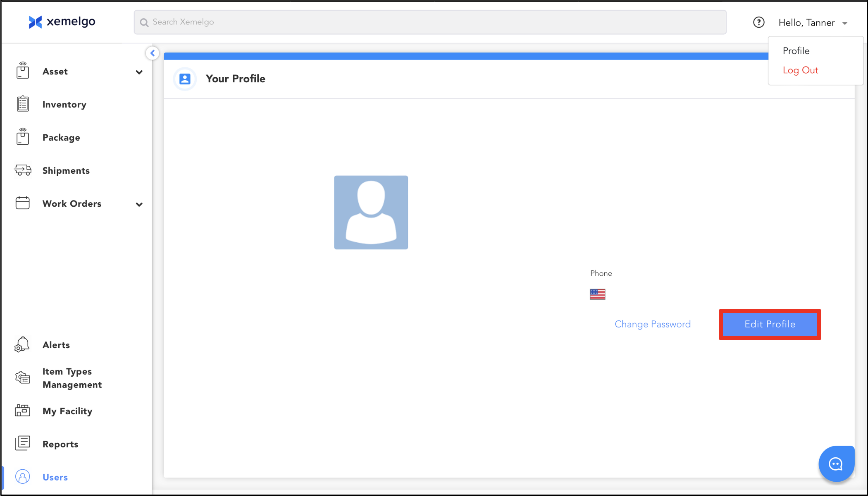Open the chat support bubble
Image resolution: width=868 pixels, height=497 pixels.
(836, 464)
